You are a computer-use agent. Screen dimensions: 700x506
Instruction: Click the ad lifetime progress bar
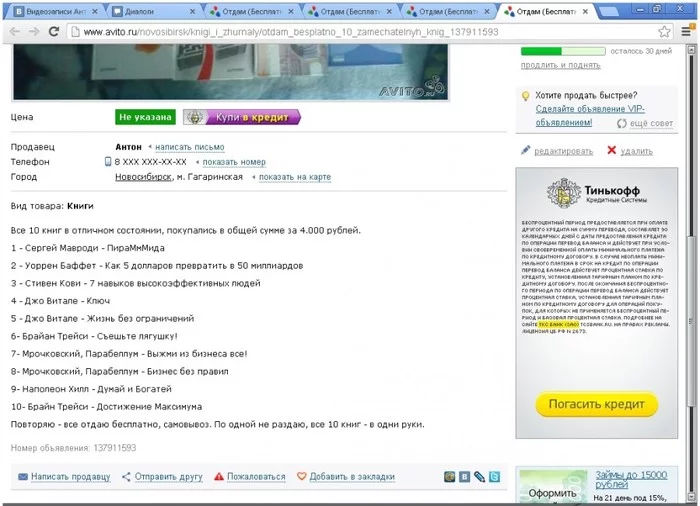pyautogui.click(x=563, y=51)
